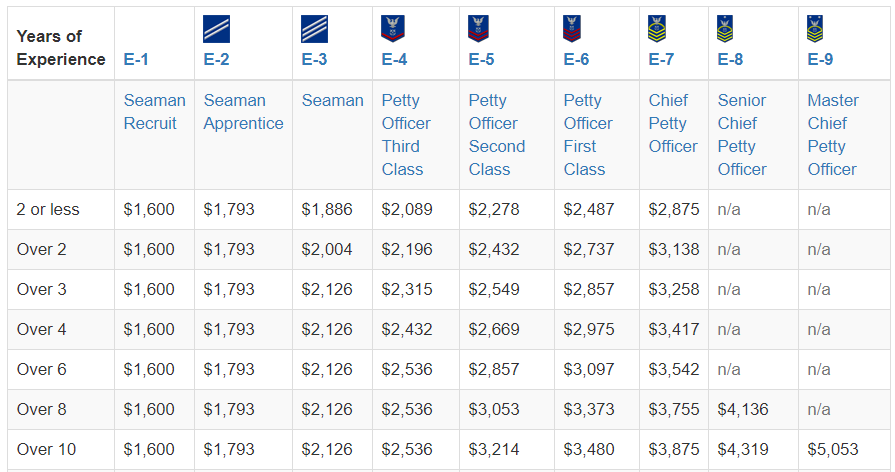The height and width of the screenshot is (472, 895).
Task: Click the E-2 rank insignia icon
Action: pos(216,29)
